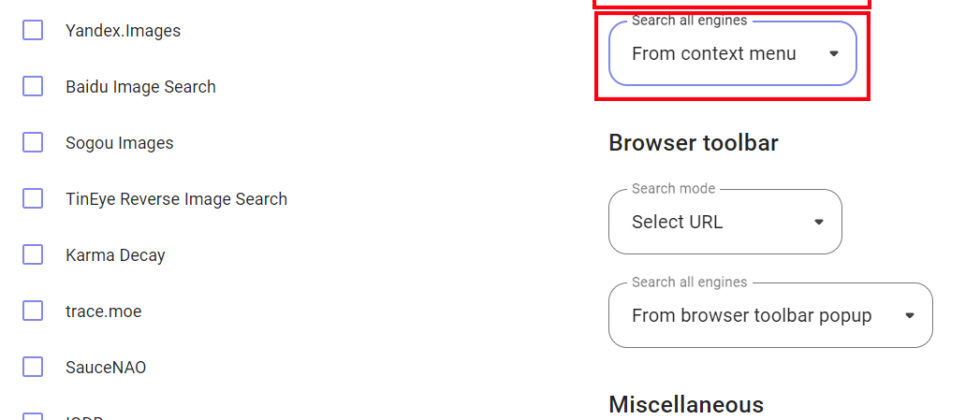This screenshot has width=980, height=420.
Task: Click the Karma Decay label text
Action: [115, 255]
